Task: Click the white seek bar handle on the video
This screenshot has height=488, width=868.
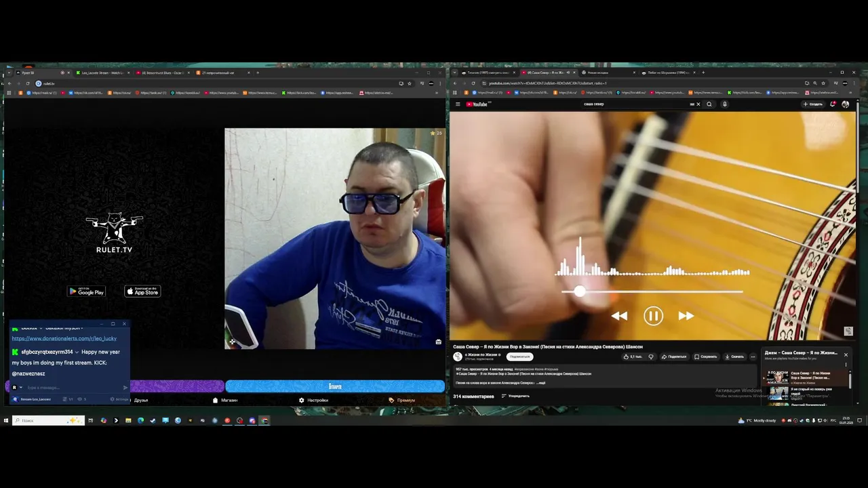Action: pos(579,291)
